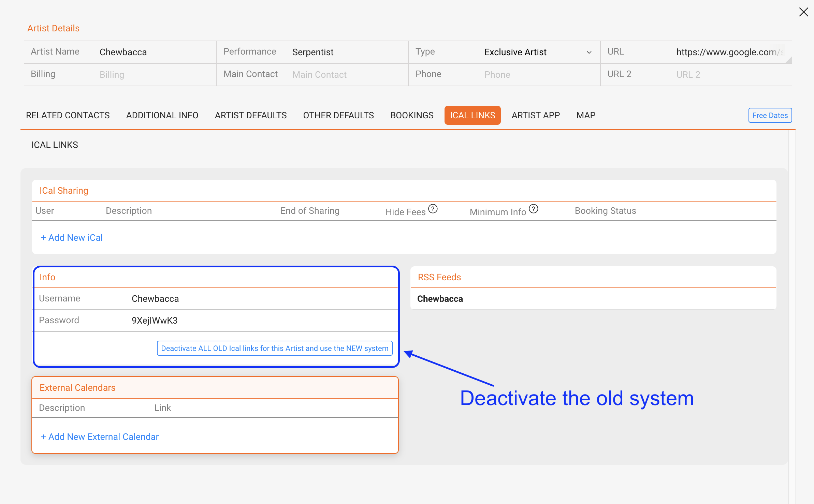Viewport: 814px width, 504px height.
Task: Click Add New External Calendar link
Action: 100,437
